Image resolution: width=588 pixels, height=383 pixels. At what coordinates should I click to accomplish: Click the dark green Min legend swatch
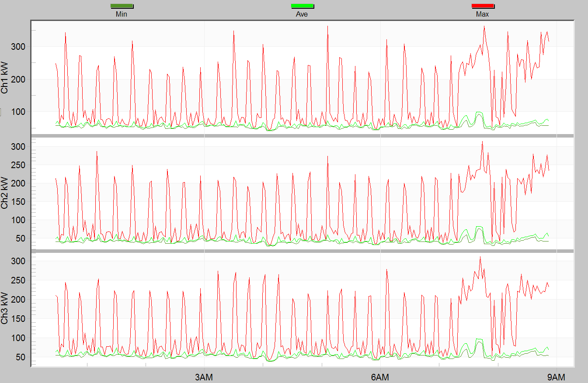[122, 6]
